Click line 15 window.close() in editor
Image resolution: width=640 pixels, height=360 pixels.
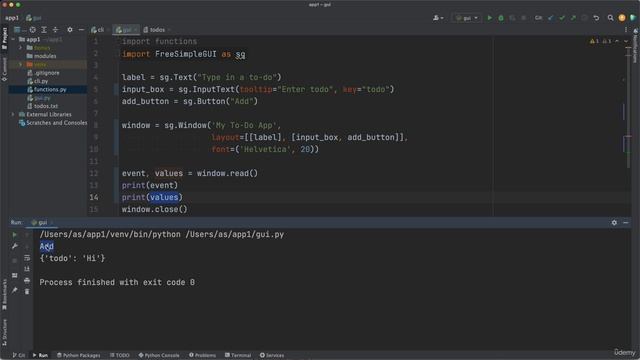(155, 209)
